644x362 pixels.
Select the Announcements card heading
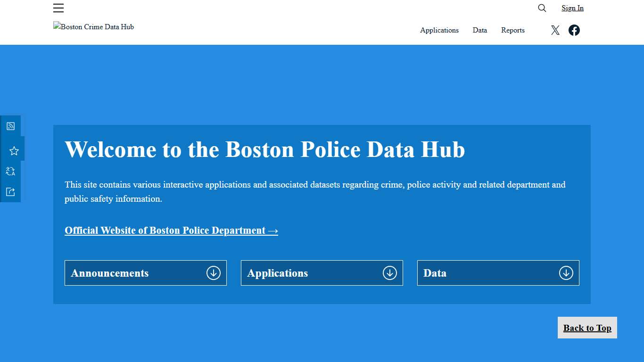pyautogui.click(x=109, y=273)
